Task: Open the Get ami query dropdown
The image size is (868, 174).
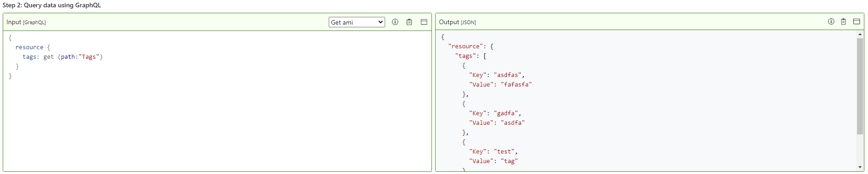Action: click(x=357, y=22)
